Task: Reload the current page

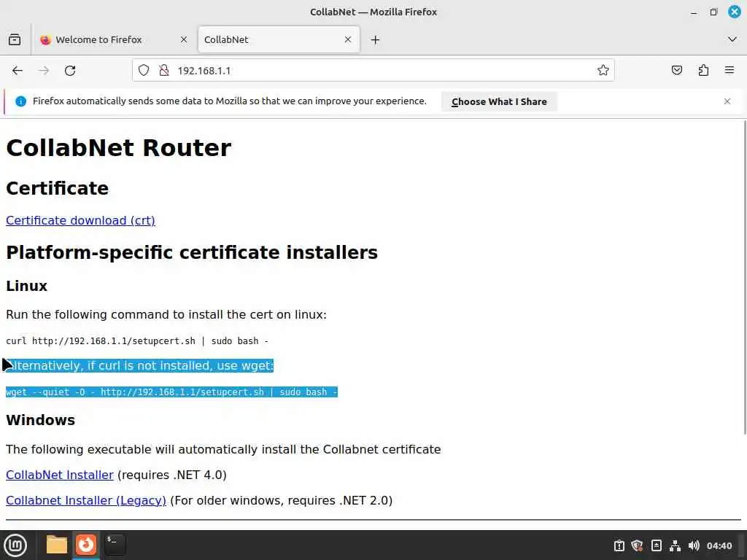Action: [x=70, y=71]
